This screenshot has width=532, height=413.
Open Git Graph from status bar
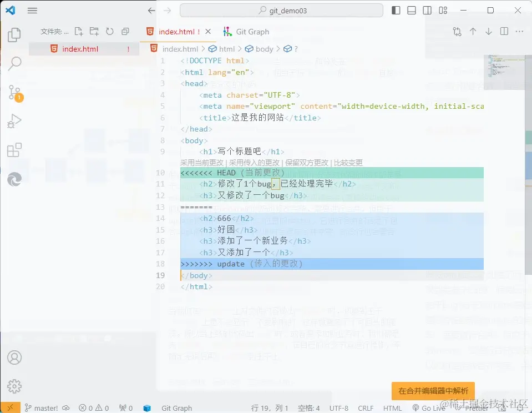click(x=176, y=408)
